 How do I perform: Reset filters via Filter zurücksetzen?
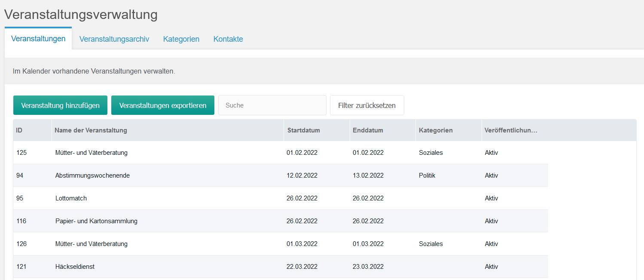coord(366,105)
